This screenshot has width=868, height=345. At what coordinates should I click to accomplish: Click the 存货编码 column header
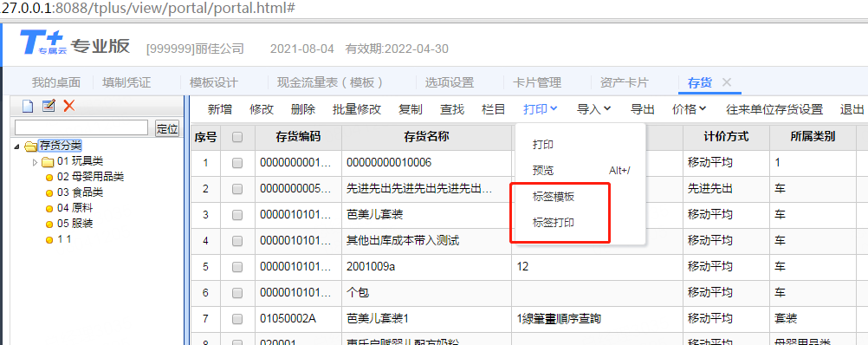pos(298,137)
